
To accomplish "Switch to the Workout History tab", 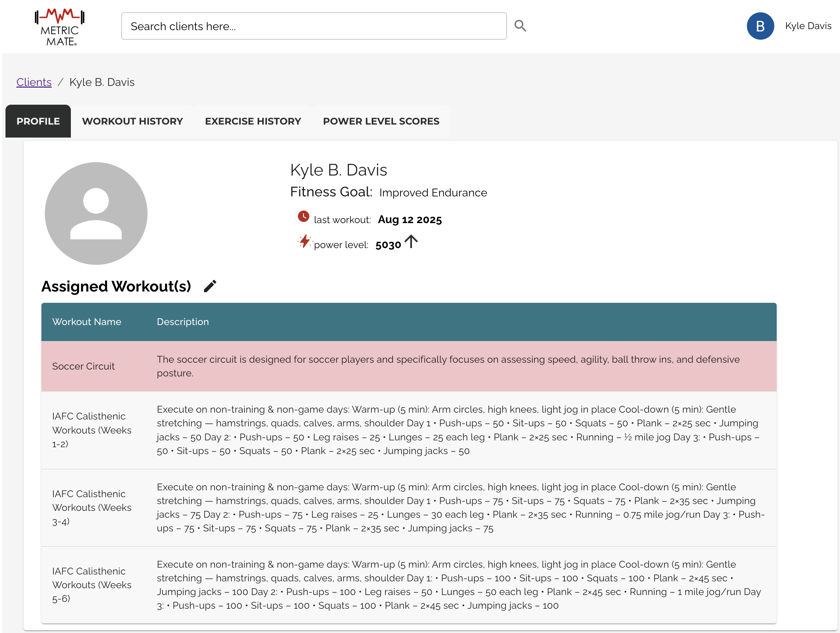I will (x=132, y=121).
